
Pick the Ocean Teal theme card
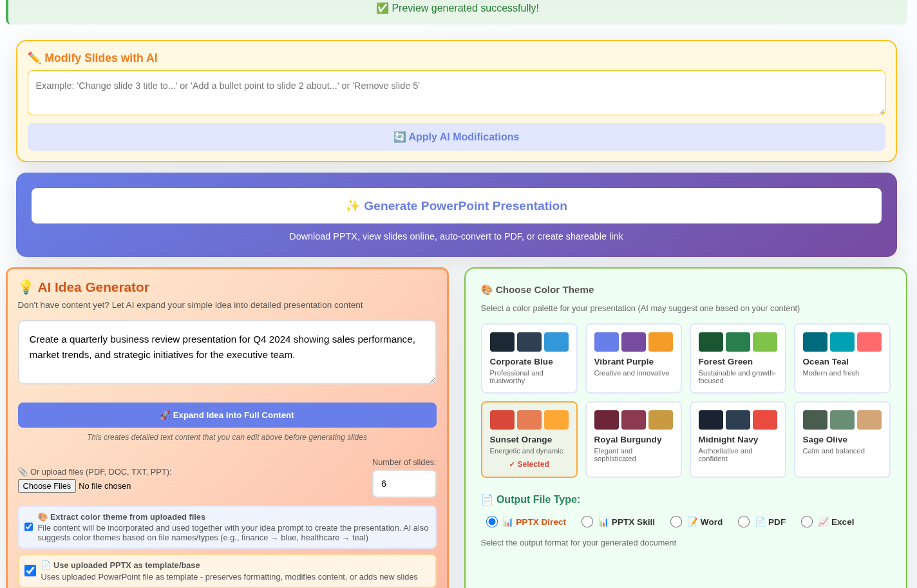842,358
